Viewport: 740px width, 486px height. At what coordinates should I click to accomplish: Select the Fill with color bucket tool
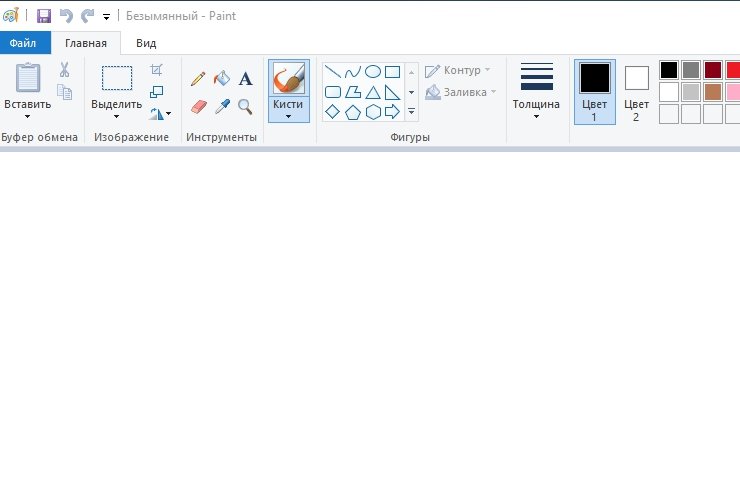point(222,78)
